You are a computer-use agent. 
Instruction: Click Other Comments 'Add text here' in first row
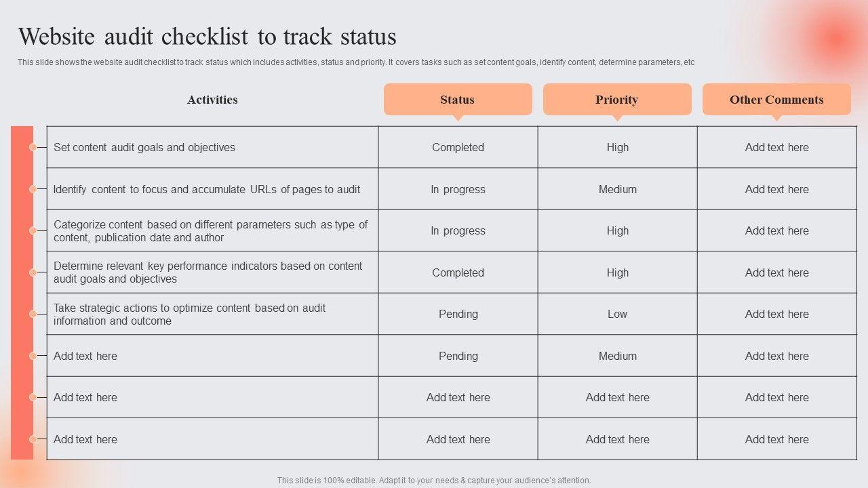[x=776, y=147]
